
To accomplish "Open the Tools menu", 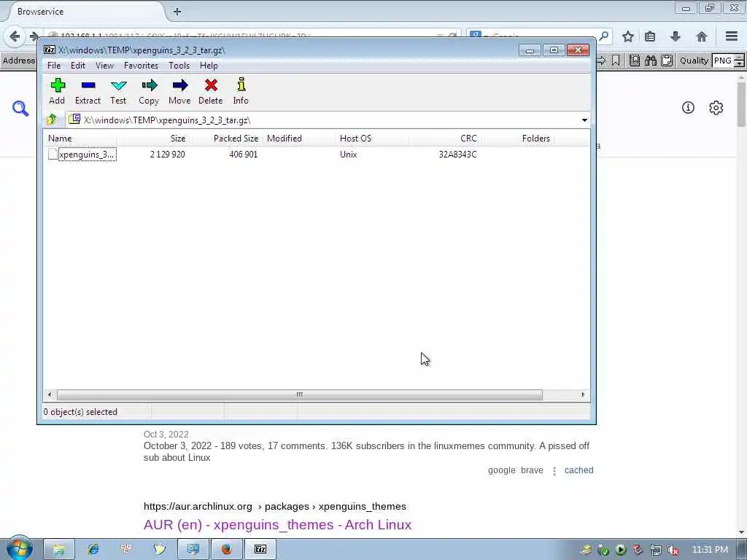I will [x=179, y=66].
